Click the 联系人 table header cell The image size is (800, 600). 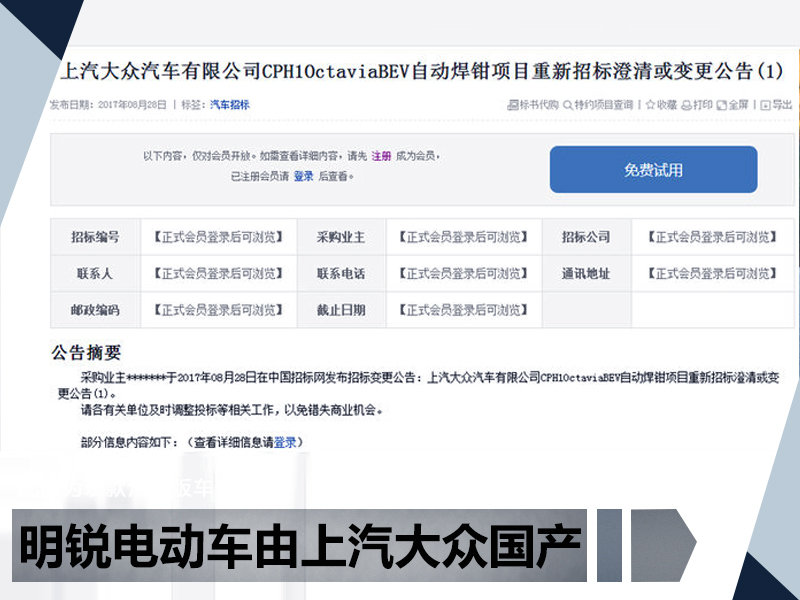tap(95, 273)
